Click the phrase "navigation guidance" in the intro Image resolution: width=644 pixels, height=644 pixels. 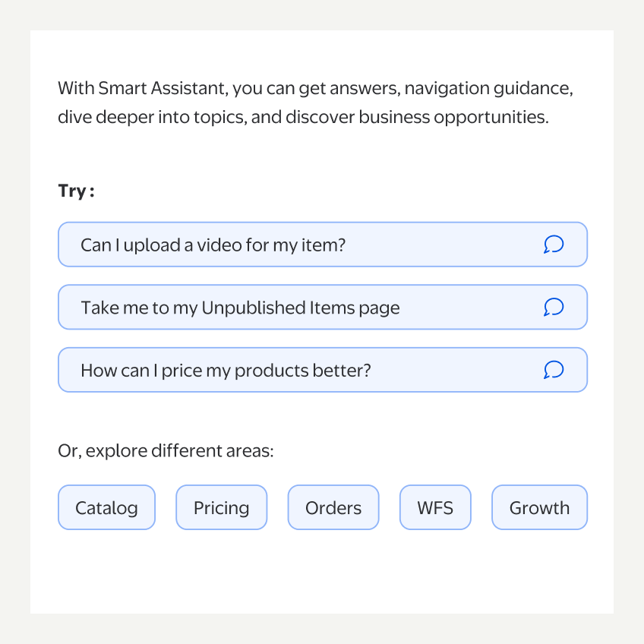488,88
